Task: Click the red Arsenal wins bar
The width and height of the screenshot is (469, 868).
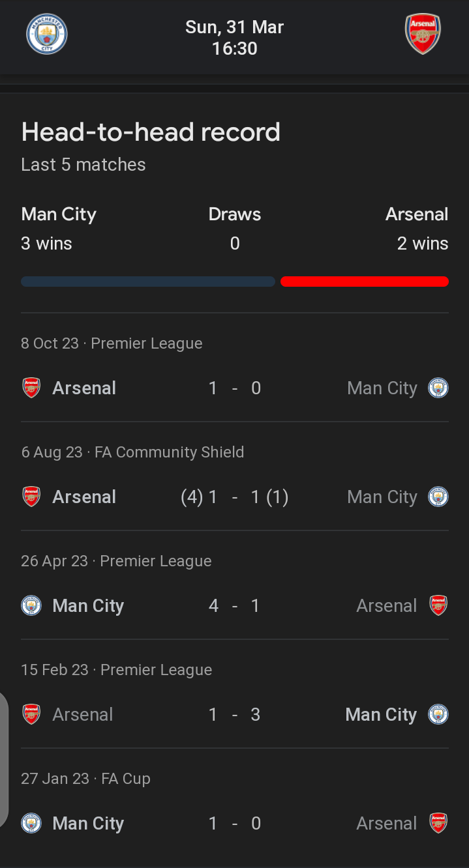Action: click(x=364, y=282)
